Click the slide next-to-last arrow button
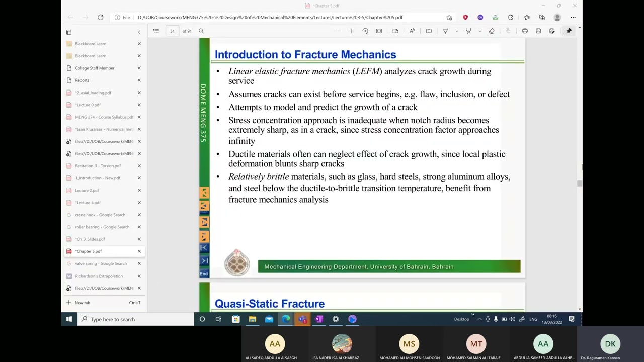 click(204, 260)
